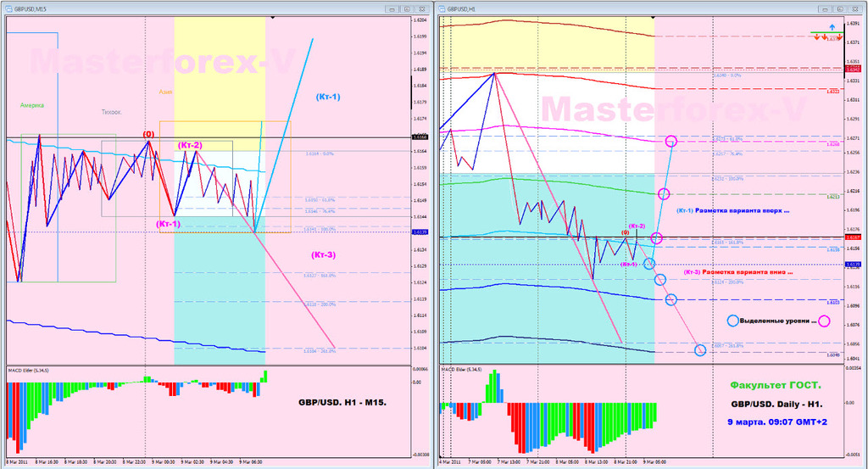Click the red 1.6342 price label in H1 window

[x=853, y=70]
